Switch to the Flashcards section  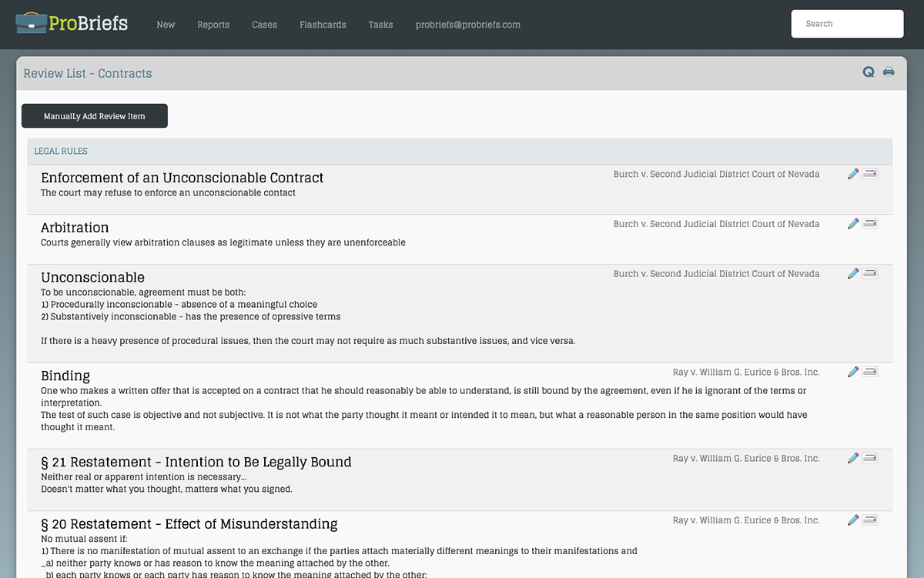pyautogui.click(x=323, y=25)
